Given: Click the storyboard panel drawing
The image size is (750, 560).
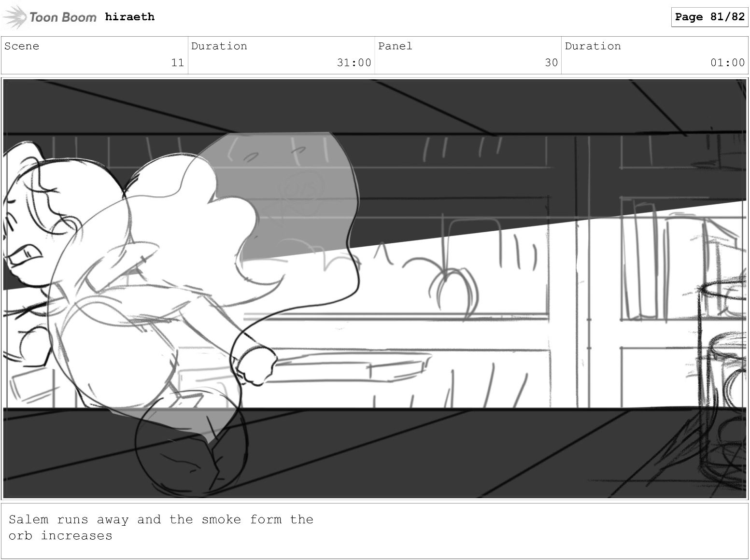Looking at the screenshot, I should click(x=375, y=289).
